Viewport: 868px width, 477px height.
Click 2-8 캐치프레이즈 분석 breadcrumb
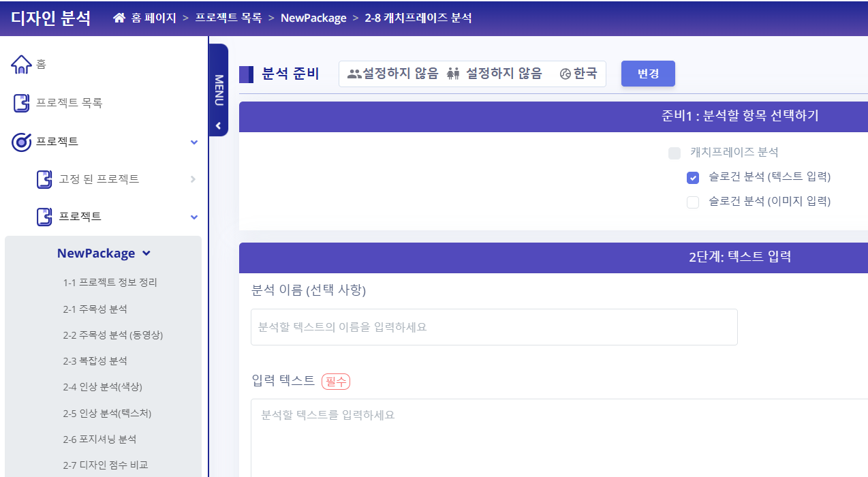(418, 18)
